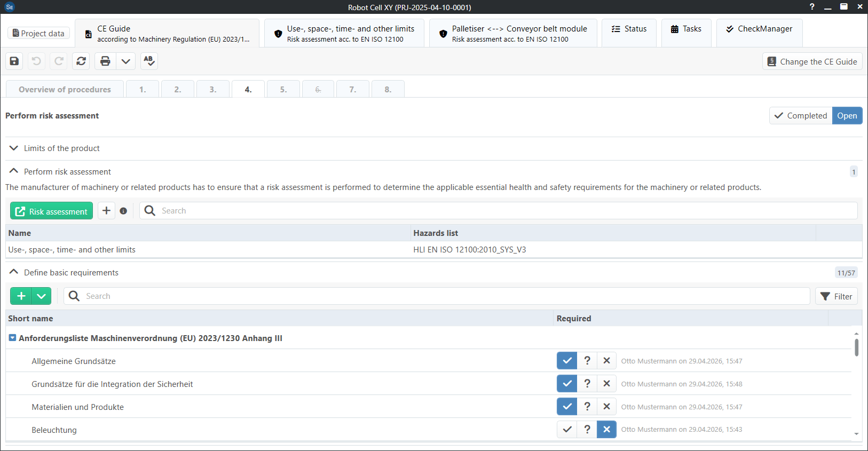Screen dimensions: 868x451
Task: Click the app logo in title bar
Action: (10, 7)
